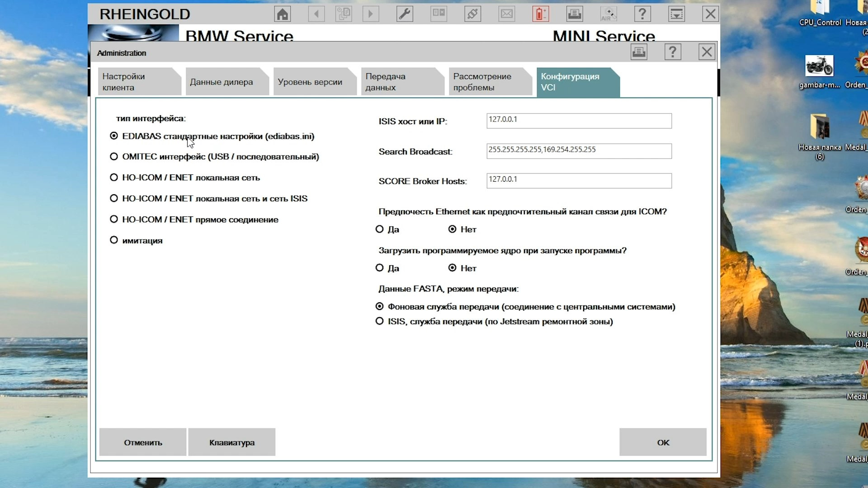Screen dimensions: 868x488
Task: Click the connection plug icon
Action: [x=472, y=14]
